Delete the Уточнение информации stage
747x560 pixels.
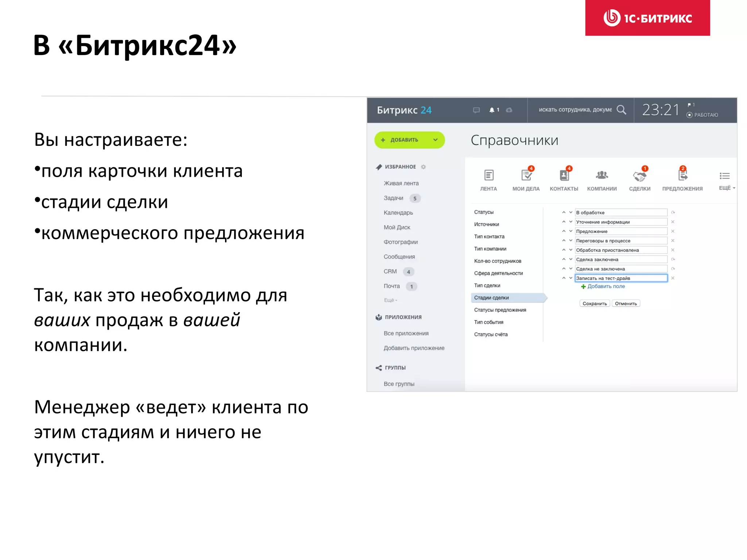(673, 222)
